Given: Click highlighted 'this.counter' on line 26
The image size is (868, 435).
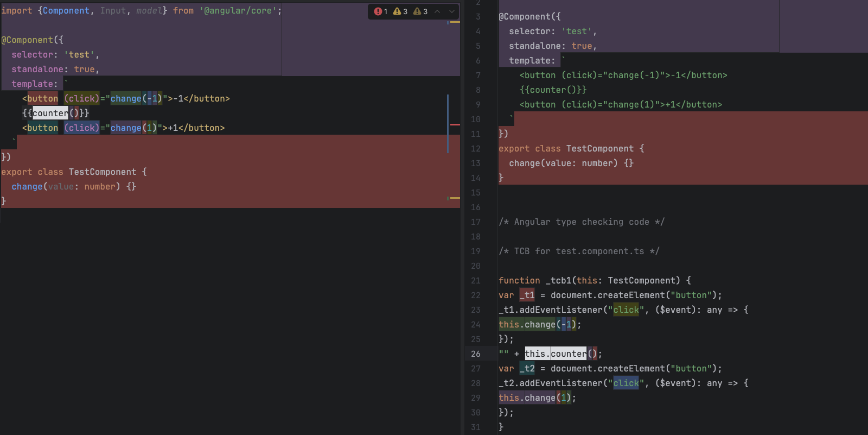Looking at the screenshot, I should (556, 354).
